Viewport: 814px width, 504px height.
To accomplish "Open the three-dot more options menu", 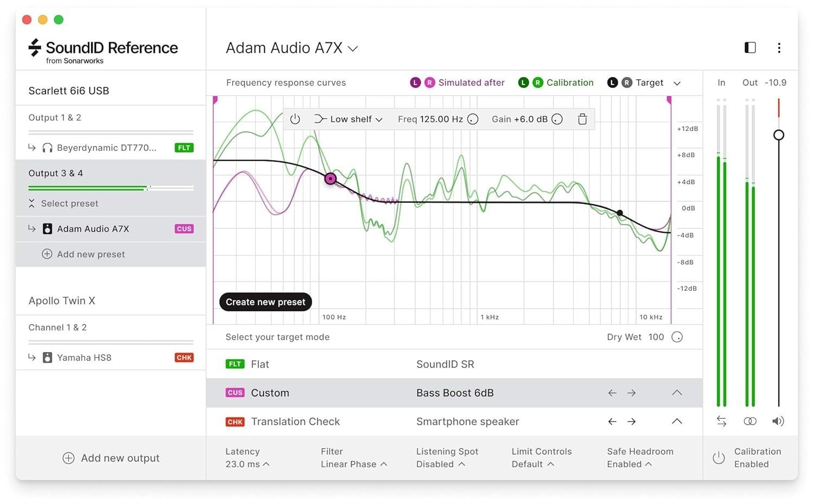I will coord(779,48).
